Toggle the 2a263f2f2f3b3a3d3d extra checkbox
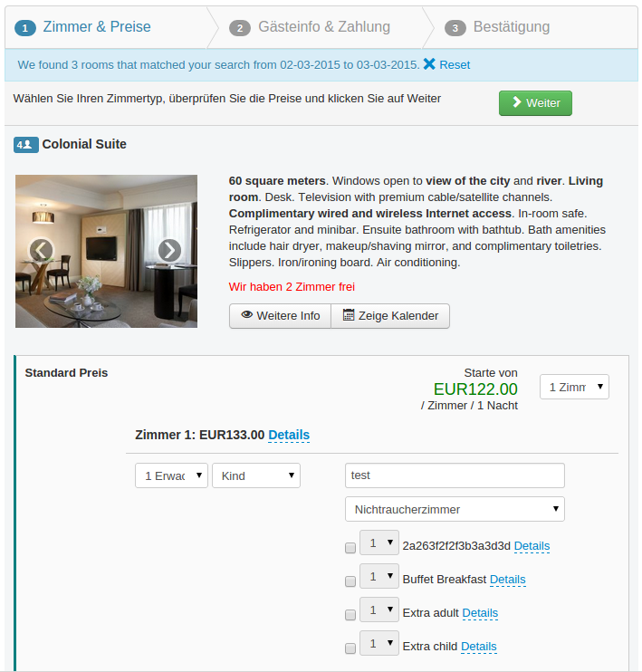642x672 pixels. 350,548
